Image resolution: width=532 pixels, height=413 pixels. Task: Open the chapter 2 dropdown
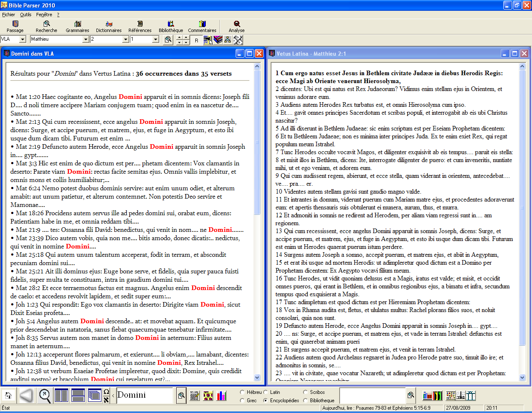point(126,39)
